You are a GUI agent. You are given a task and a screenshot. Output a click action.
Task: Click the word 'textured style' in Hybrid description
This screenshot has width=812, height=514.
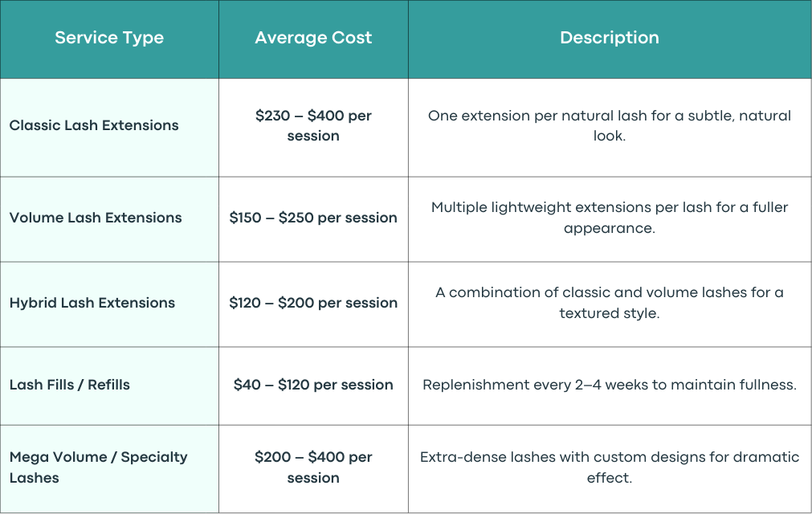coord(608,314)
